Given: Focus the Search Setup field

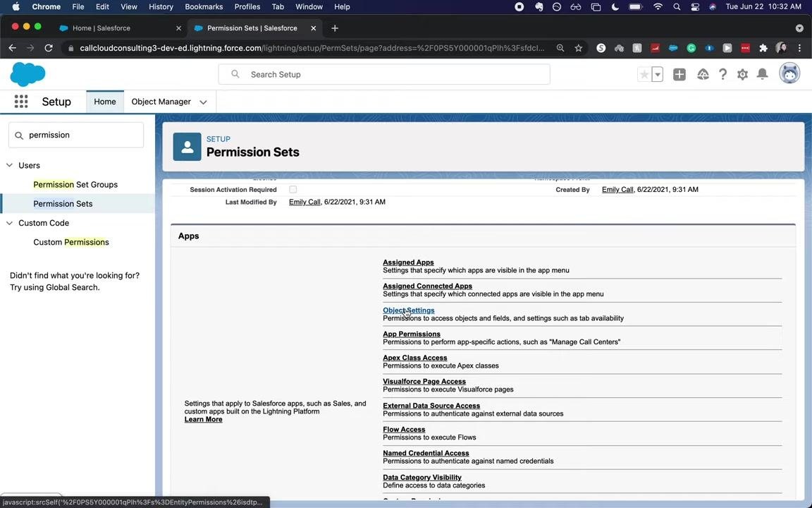Looking at the screenshot, I should pyautogui.click(x=383, y=74).
